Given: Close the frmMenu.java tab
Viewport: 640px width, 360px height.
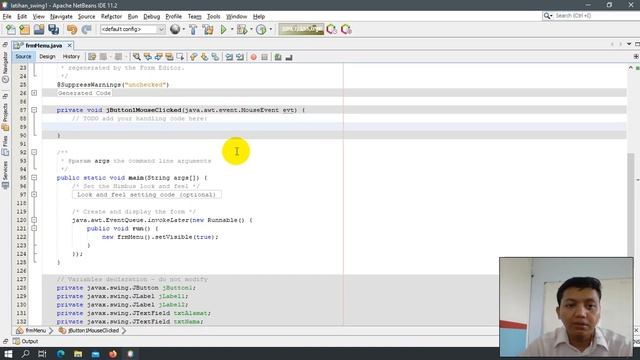Looking at the screenshot, I should click(x=69, y=45).
